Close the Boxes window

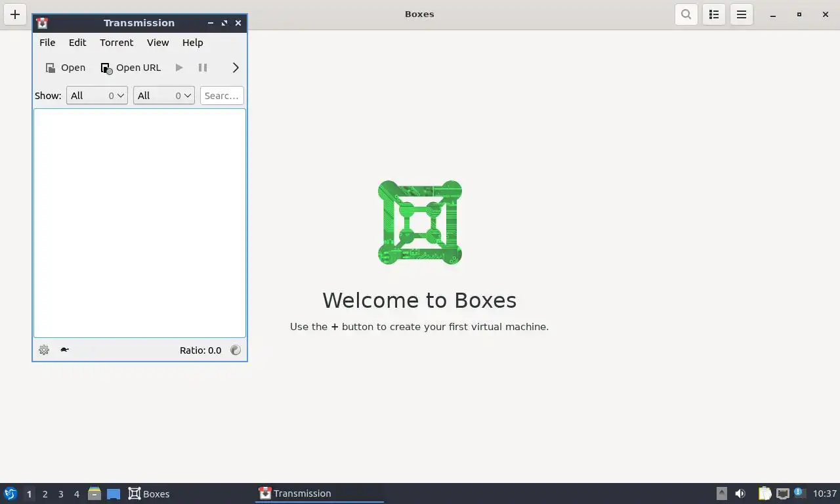[x=826, y=14]
